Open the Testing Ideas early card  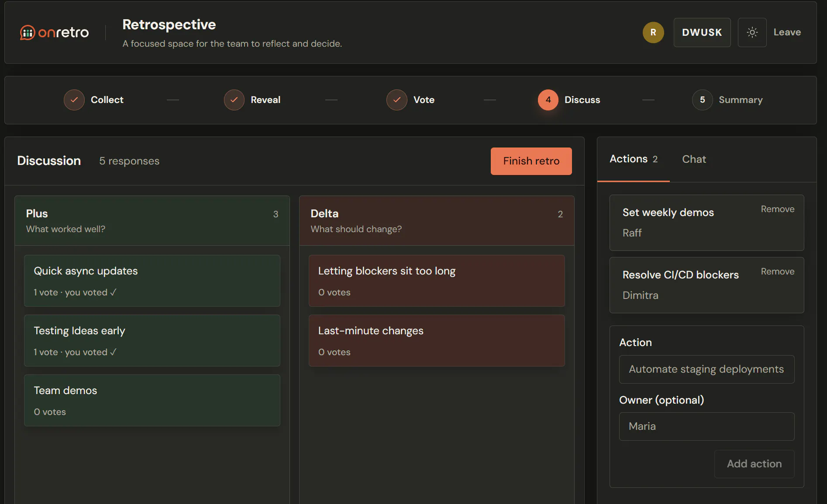tap(152, 340)
